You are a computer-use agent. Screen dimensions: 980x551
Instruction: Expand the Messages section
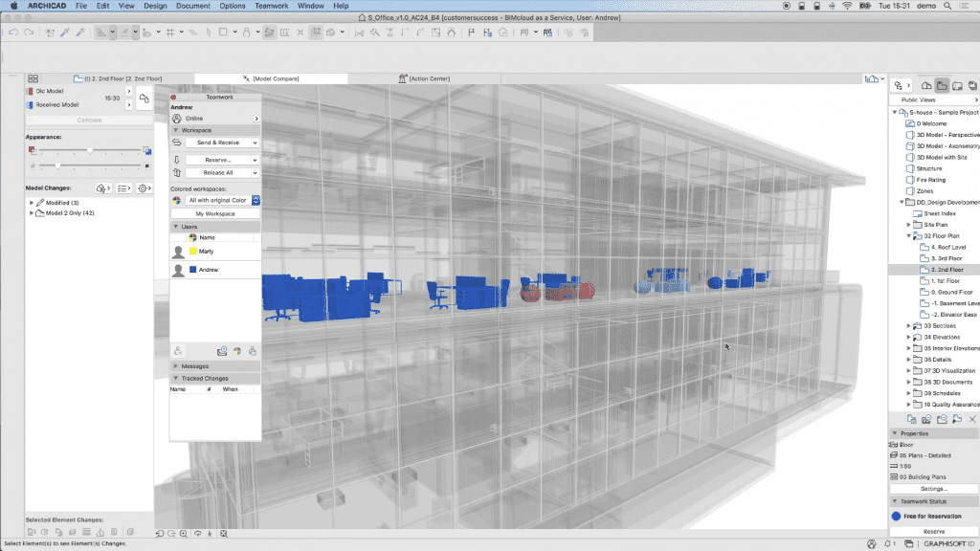pos(175,366)
